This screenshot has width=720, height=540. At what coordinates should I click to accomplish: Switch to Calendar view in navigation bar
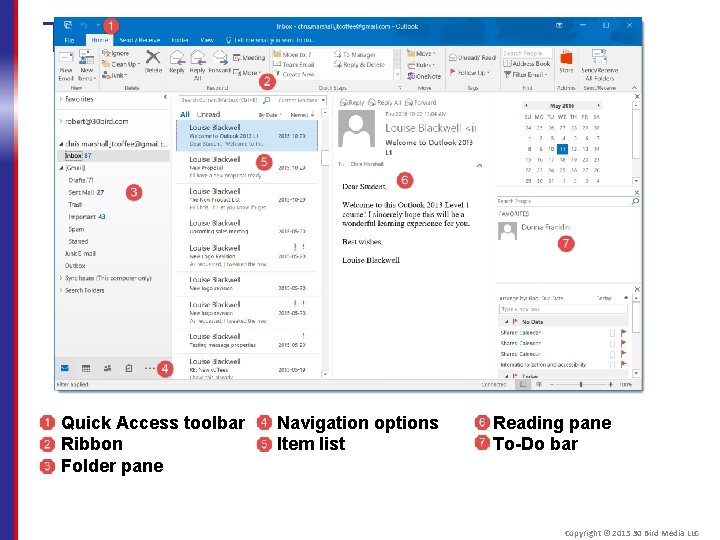[x=86, y=368]
